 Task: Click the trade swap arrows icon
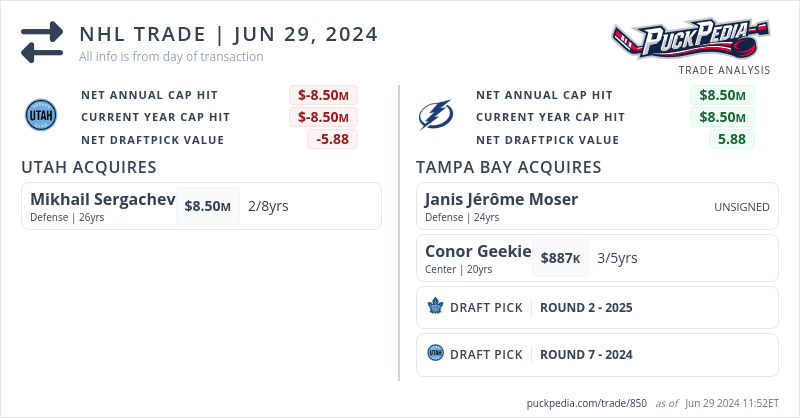(42, 43)
